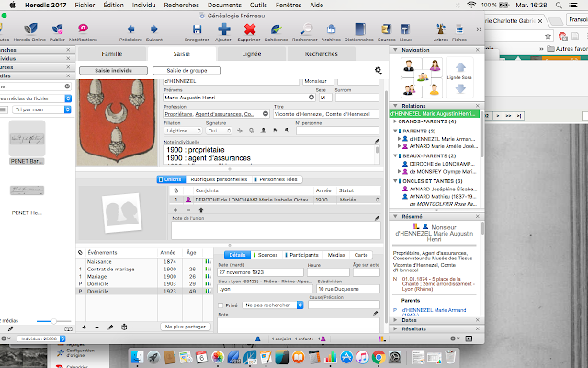Switch to the Lignée tab

pos(251,53)
